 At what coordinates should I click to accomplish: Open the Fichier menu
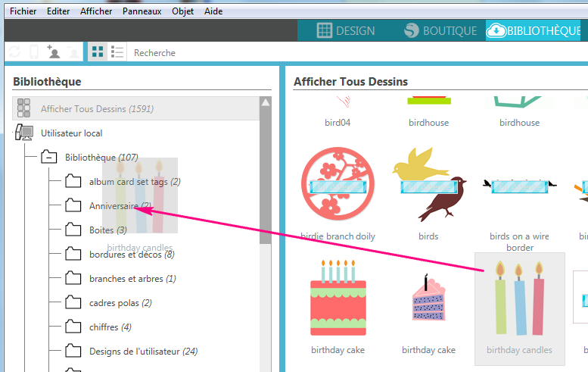point(23,11)
